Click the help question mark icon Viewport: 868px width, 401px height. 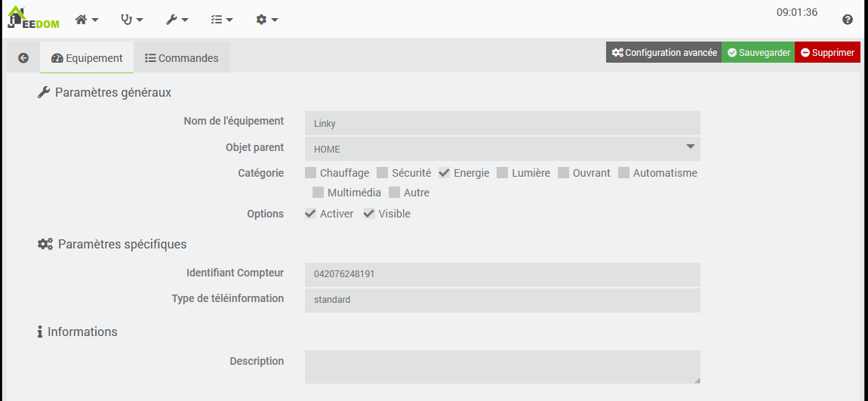pyautogui.click(x=848, y=20)
